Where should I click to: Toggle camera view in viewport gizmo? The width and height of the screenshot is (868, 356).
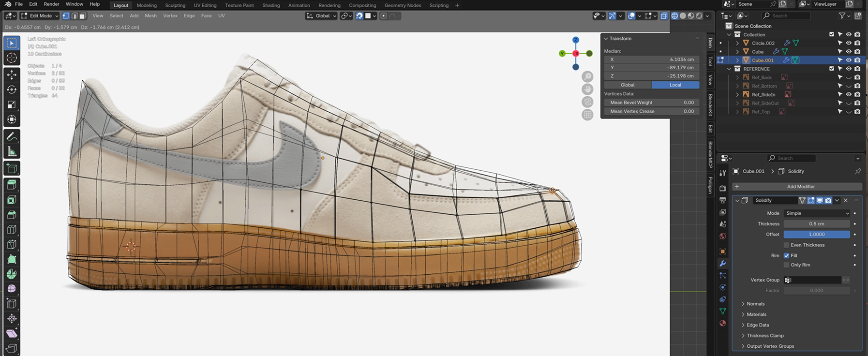click(587, 102)
